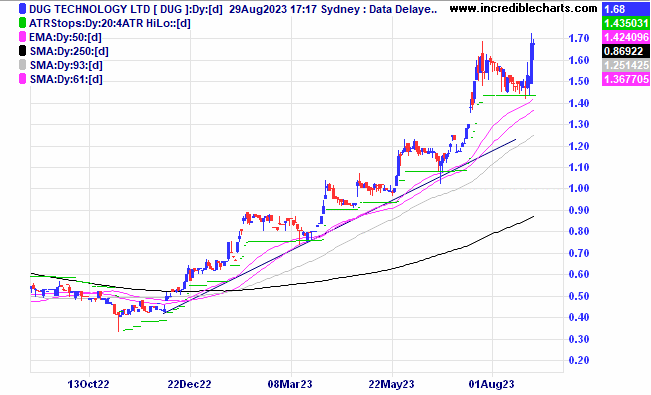Click the 0.90 price axis label
This screenshot has width=651, height=395.
[x=578, y=210]
